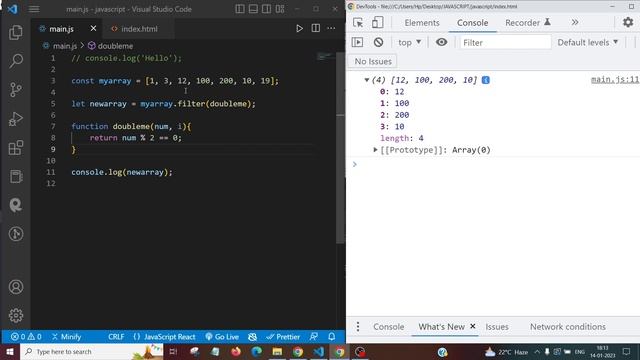
Task: Open the editor More Actions ellipsis
Action: click(x=331, y=28)
